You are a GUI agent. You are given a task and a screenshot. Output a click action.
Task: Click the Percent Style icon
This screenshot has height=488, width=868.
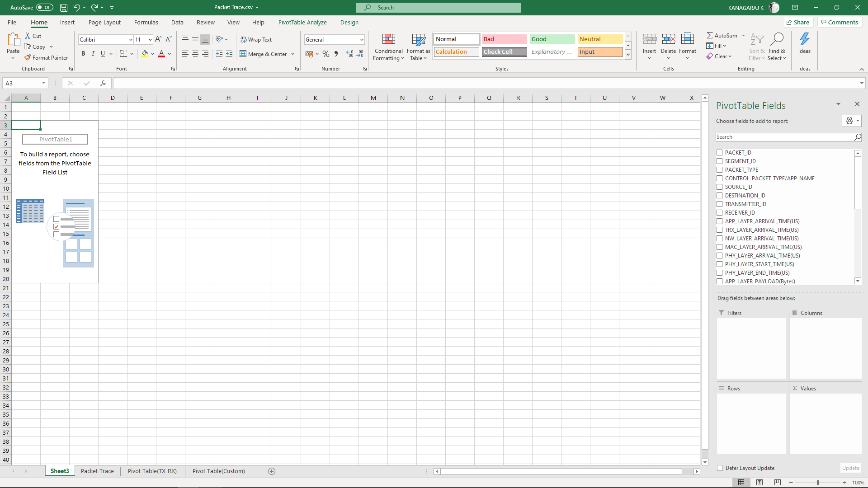[x=325, y=54]
